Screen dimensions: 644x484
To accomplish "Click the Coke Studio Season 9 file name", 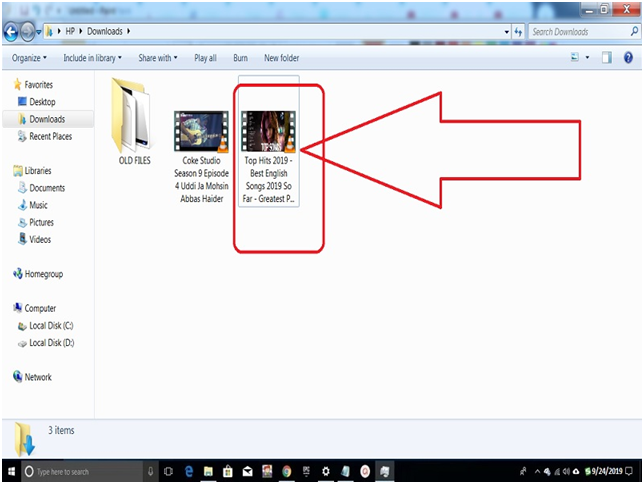I will click(x=201, y=180).
